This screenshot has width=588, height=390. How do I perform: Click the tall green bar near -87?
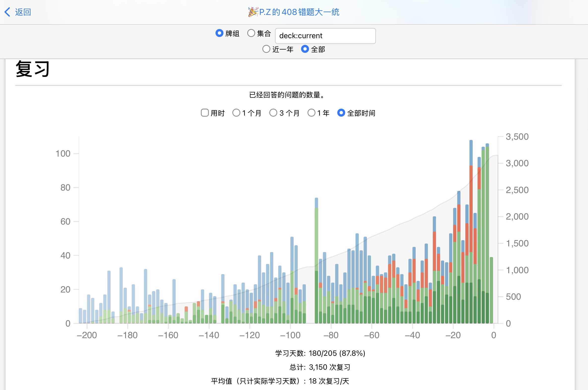(x=316, y=249)
